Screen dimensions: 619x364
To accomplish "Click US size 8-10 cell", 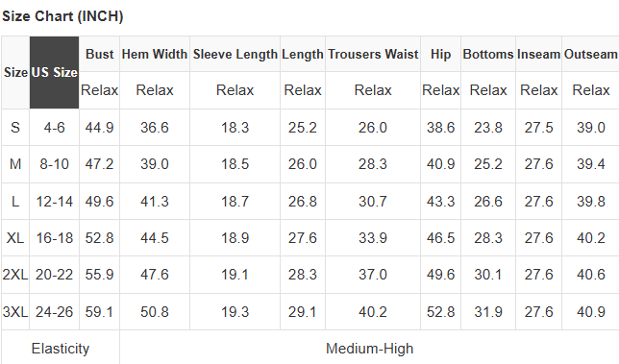I will coord(54,164).
